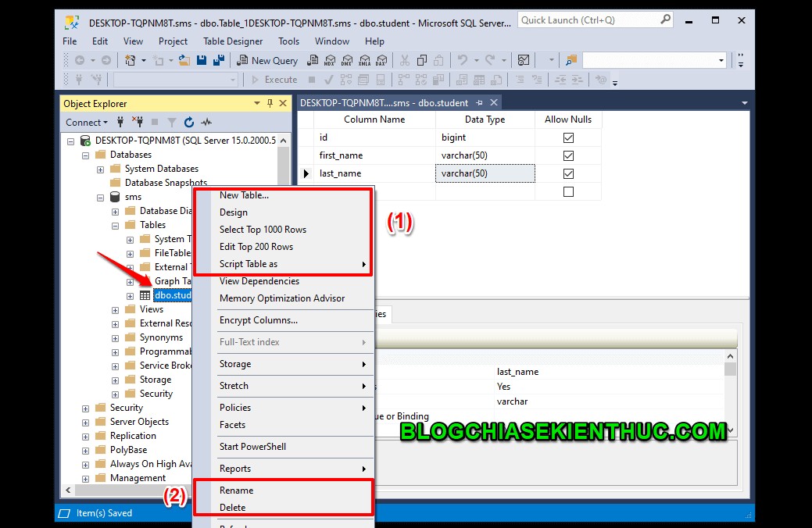Open a New Query window
This screenshot has width=812, height=528.
tap(266, 59)
